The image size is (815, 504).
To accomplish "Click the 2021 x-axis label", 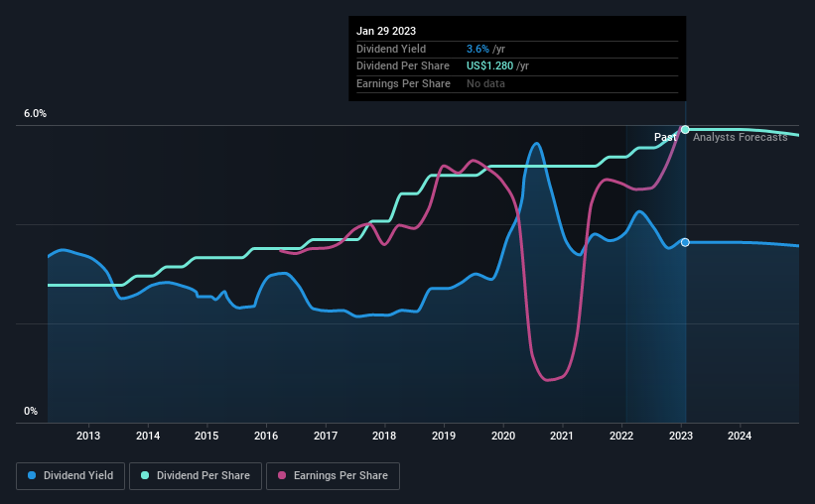I will [x=562, y=436].
